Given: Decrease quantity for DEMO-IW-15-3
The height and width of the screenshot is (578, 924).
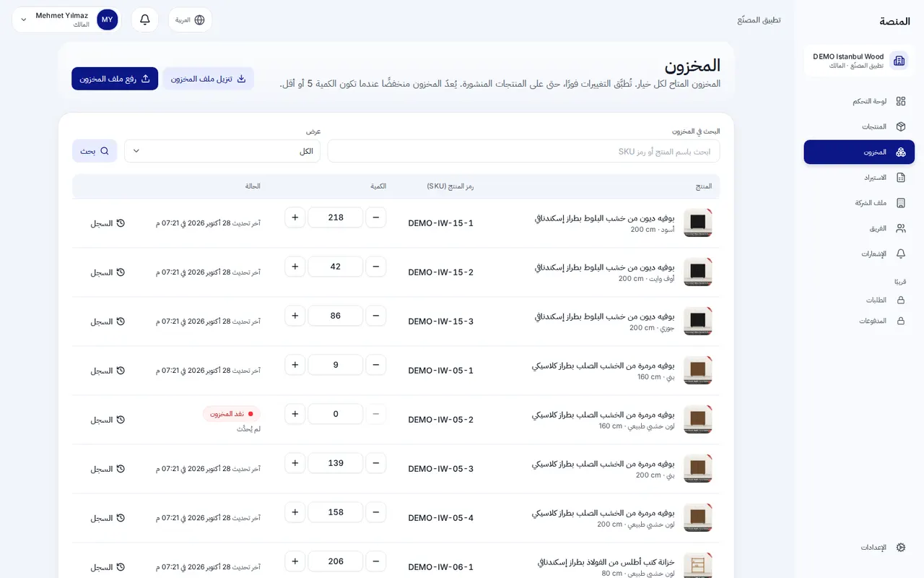Looking at the screenshot, I should [375, 316].
